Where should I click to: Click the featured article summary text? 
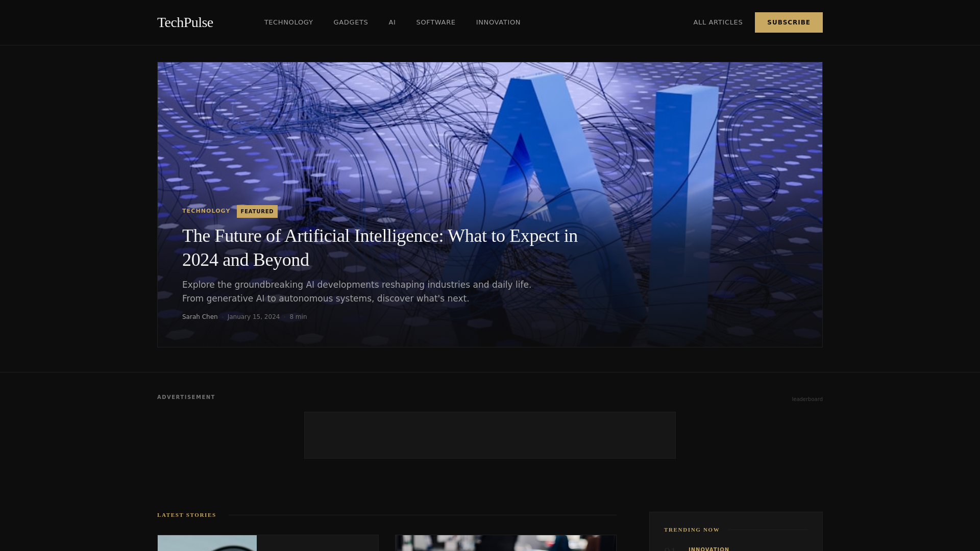click(x=357, y=292)
